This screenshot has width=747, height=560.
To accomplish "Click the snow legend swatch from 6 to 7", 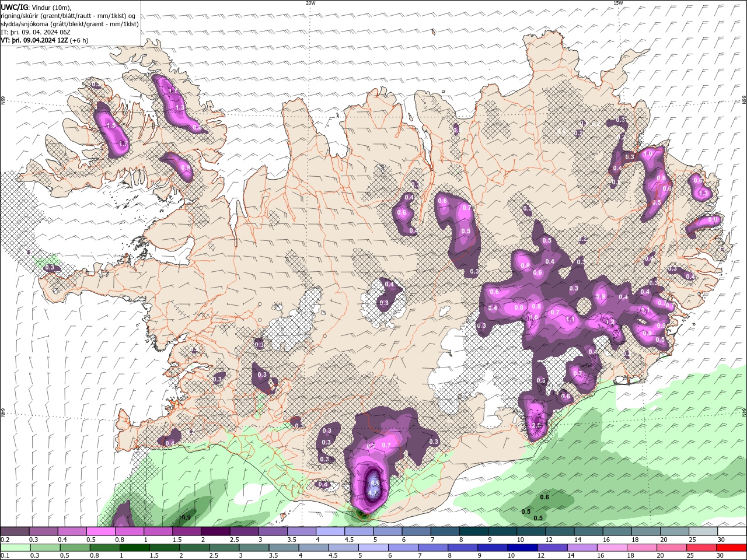I will (x=416, y=531).
